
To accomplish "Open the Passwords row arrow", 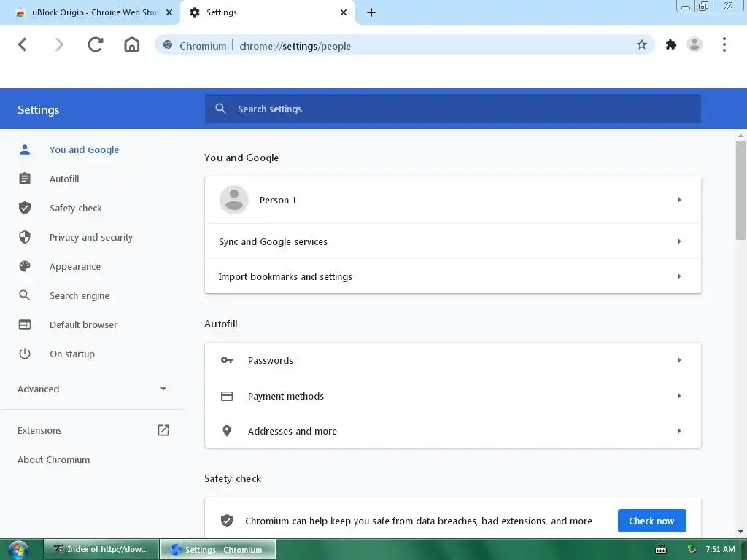I will click(679, 360).
